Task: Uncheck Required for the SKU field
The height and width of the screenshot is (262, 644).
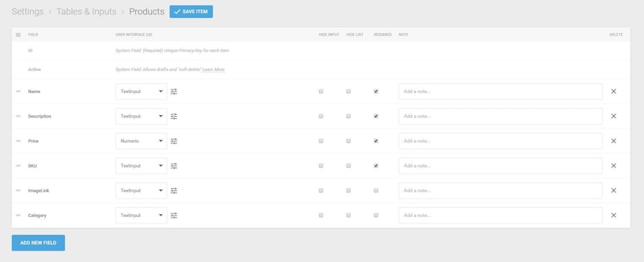Action: 376,166
